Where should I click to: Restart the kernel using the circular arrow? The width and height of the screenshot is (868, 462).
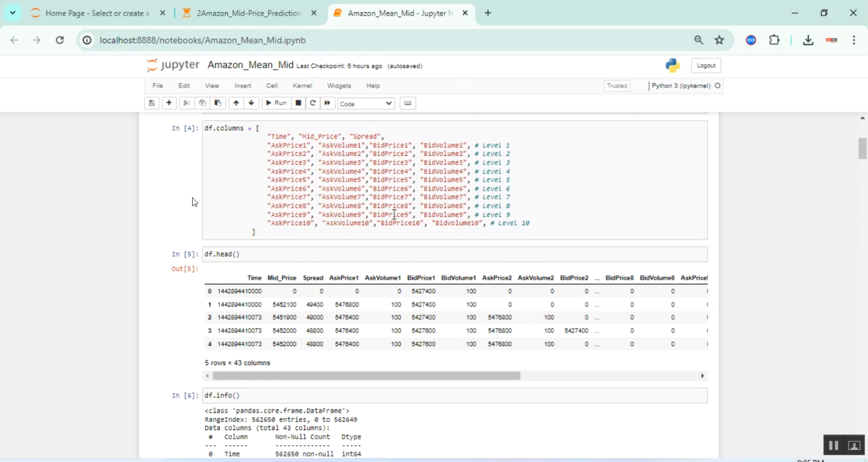[x=313, y=103]
